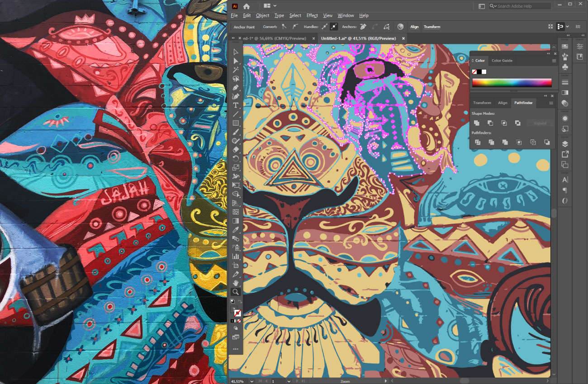Apply the Unite shape mode in Pathfinder
The image size is (588, 384).
pos(477,123)
